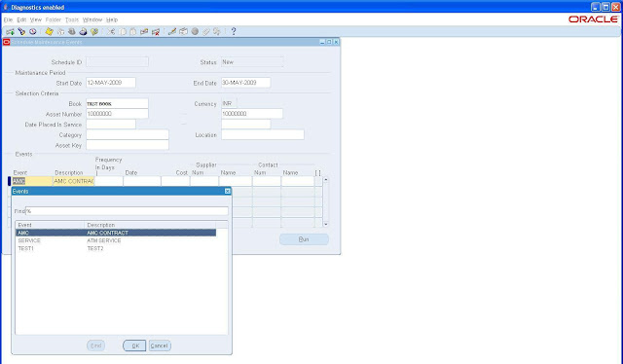The width and height of the screenshot is (623, 364).
Task: Click the Attachments paperclip toolbar icon
Action: (205, 32)
